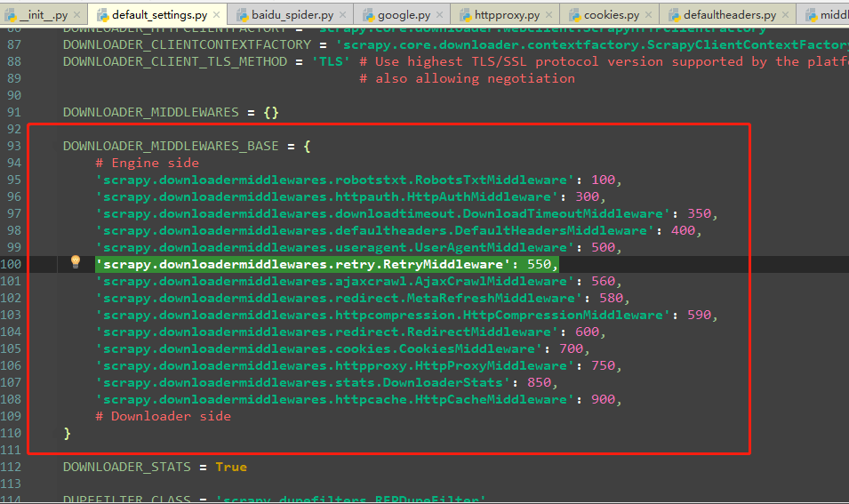Viewport: 849px width, 504px height.
Task: Click the DOWNLOADER_CLIENTCONTEXTFACTORY variable name
Action: click(x=187, y=45)
